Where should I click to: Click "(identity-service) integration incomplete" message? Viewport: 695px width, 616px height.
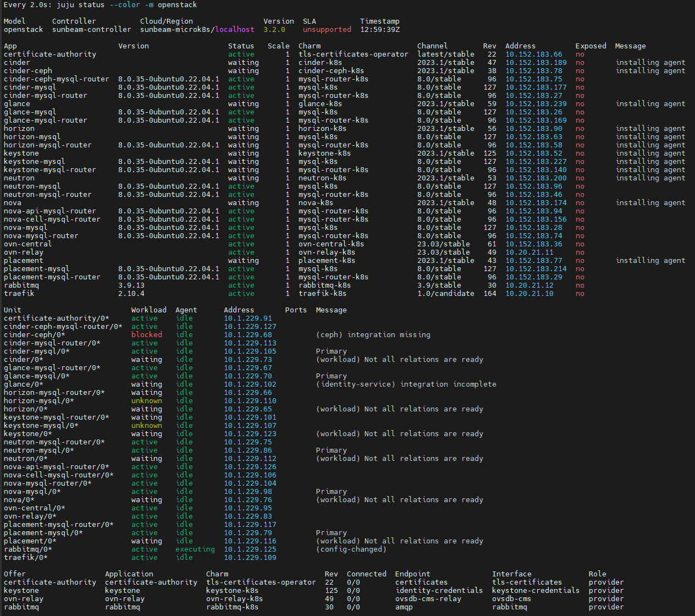[406, 384]
